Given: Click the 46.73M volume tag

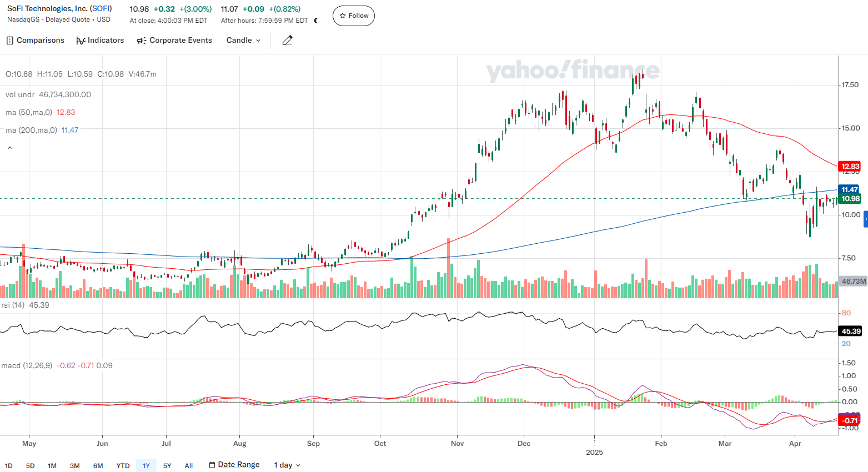Looking at the screenshot, I should [853, 281].
